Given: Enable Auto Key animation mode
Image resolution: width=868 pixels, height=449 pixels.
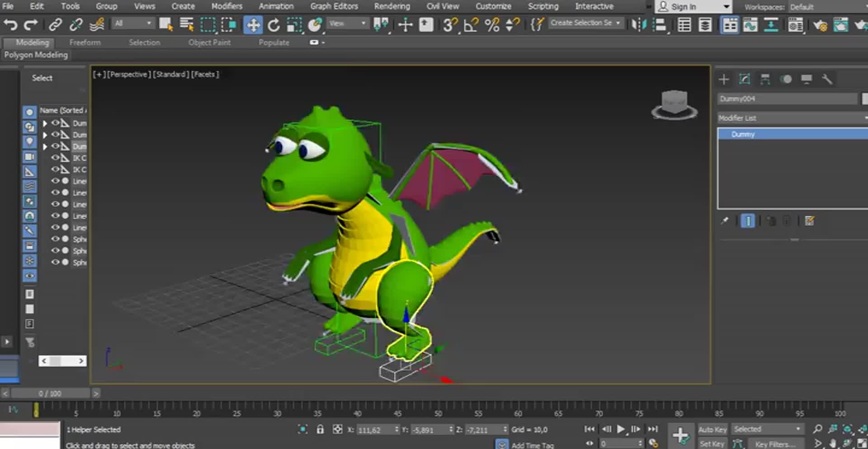Looking at the screenshot, I should [712, 430].
